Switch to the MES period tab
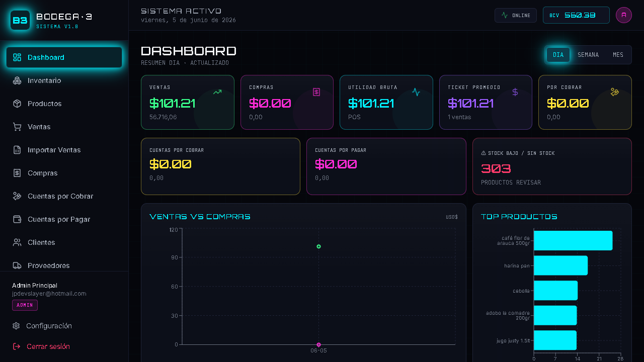The height and width of the screenshot is (362, 644). click(x=618, y=55)
